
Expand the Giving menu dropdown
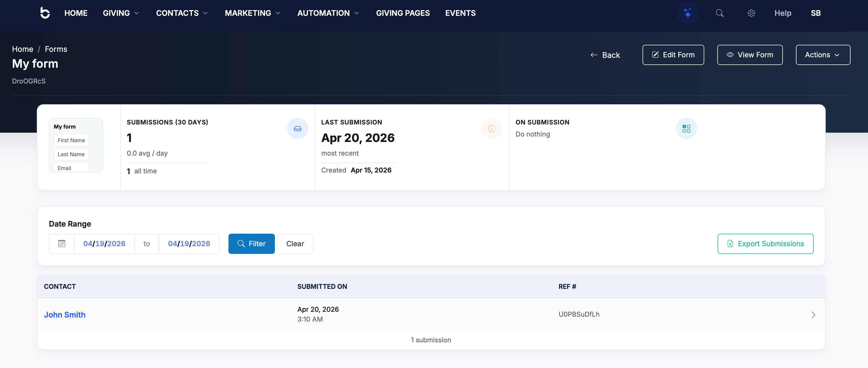pos(121,13)
